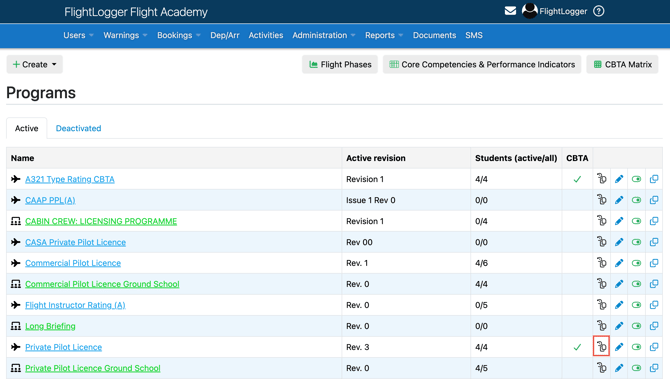
Task: Go to the Dep/Arr page
Action: point(225,35)
